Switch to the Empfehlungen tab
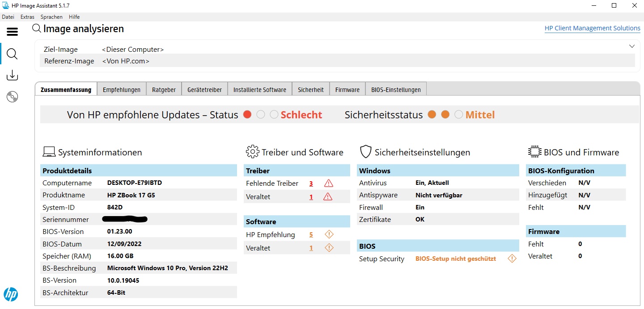 tap(122, 89)
